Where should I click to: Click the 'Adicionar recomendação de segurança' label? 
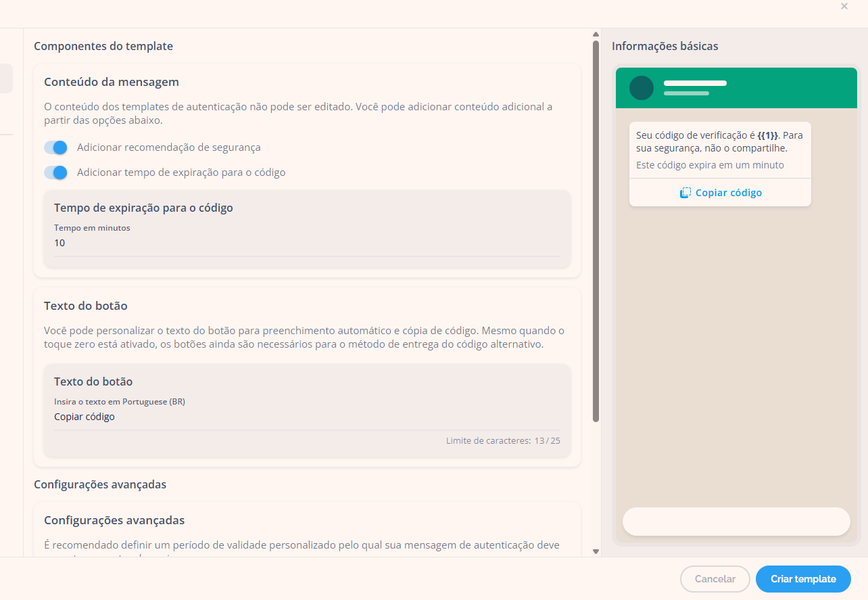pos(168,147)
